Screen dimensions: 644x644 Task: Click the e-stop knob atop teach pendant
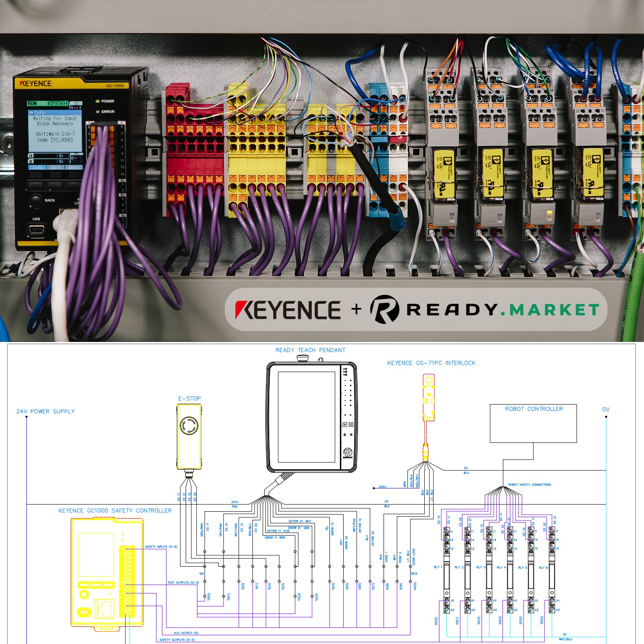[303, 358]
